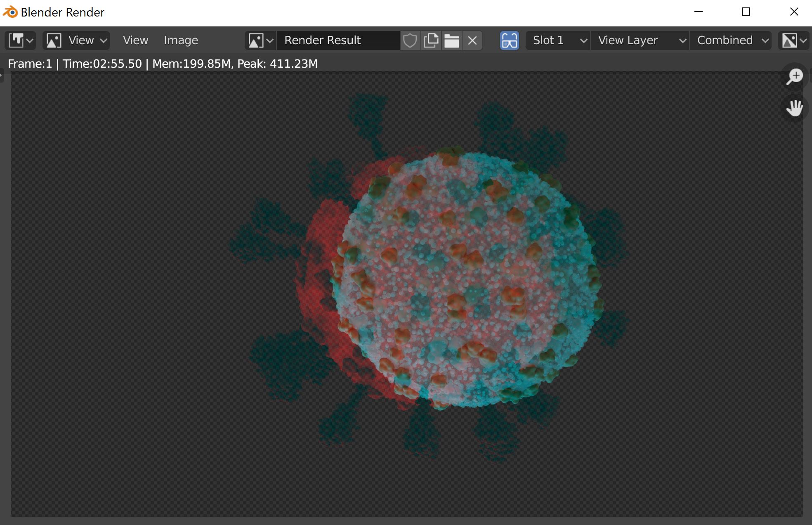
Task: Create a new image with the copy icon
Action: click(x=432, y=40)
